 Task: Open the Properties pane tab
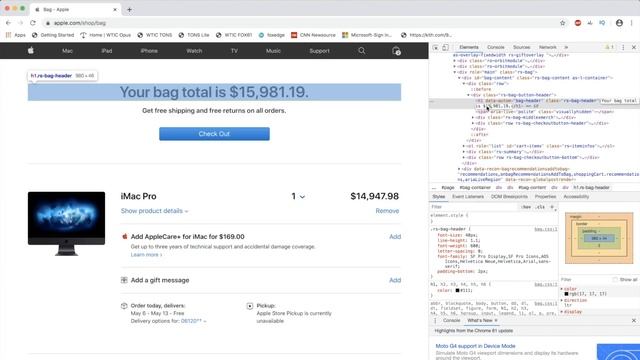[x=545, y=197]
